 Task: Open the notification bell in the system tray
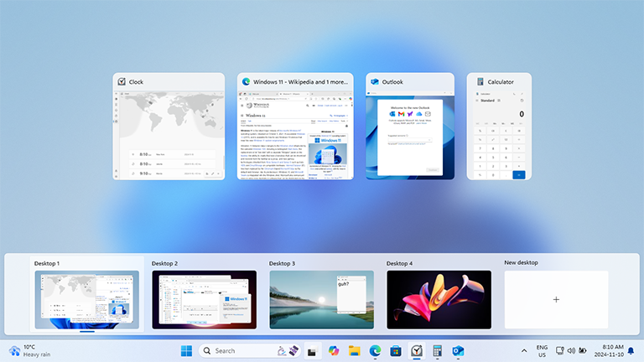[x=630, y=350]
